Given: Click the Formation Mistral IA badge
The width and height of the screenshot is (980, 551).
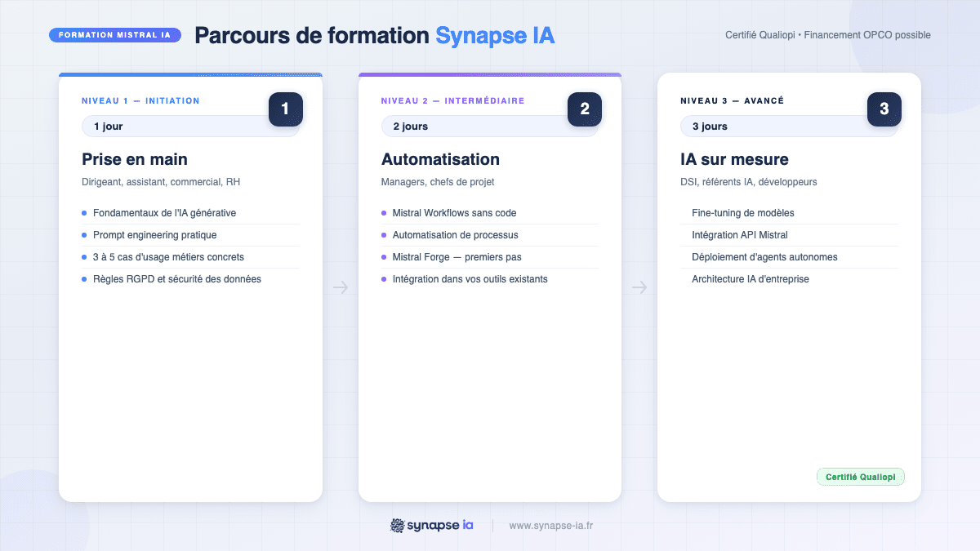Looking at the screenshot, I should tap(114, 35).
